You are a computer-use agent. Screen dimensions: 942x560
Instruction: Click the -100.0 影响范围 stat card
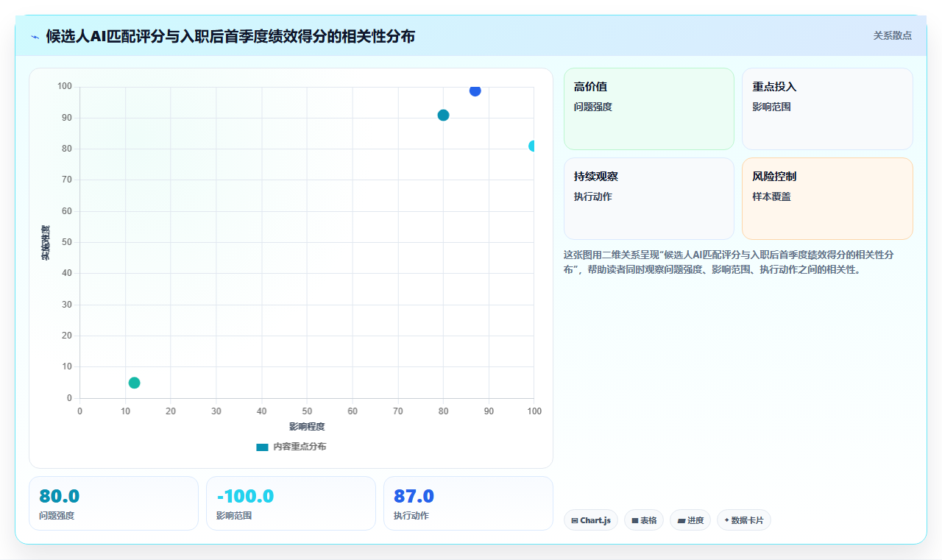pyautogui.click(x=291, y=503)
